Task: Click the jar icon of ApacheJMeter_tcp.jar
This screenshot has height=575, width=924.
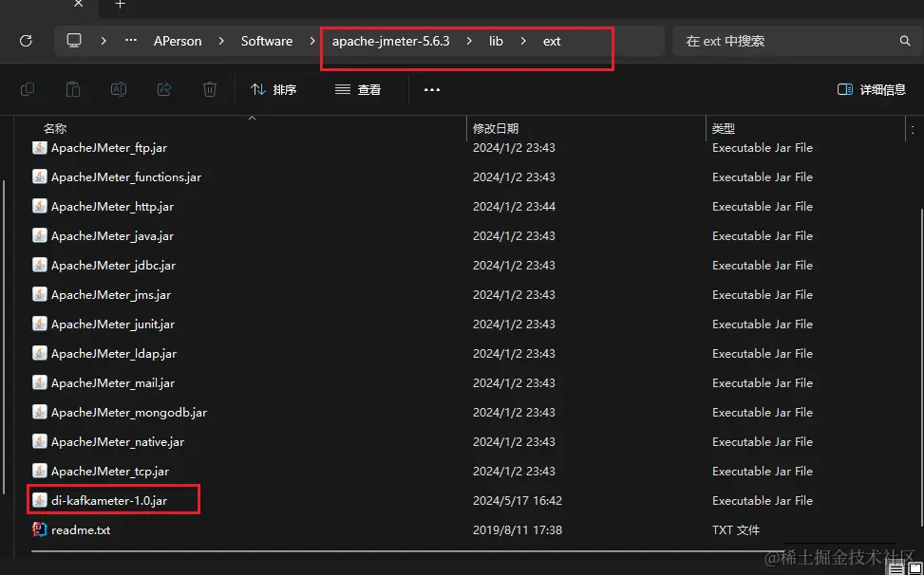Action: pyautogui.click(x=40, y=472)
